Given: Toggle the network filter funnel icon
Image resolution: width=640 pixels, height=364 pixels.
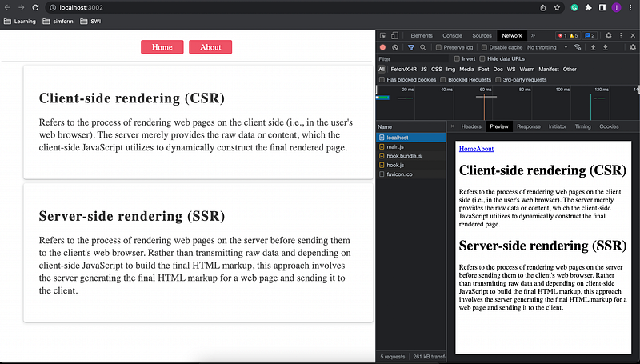Looking at the screenshot, I should (411, 47).
